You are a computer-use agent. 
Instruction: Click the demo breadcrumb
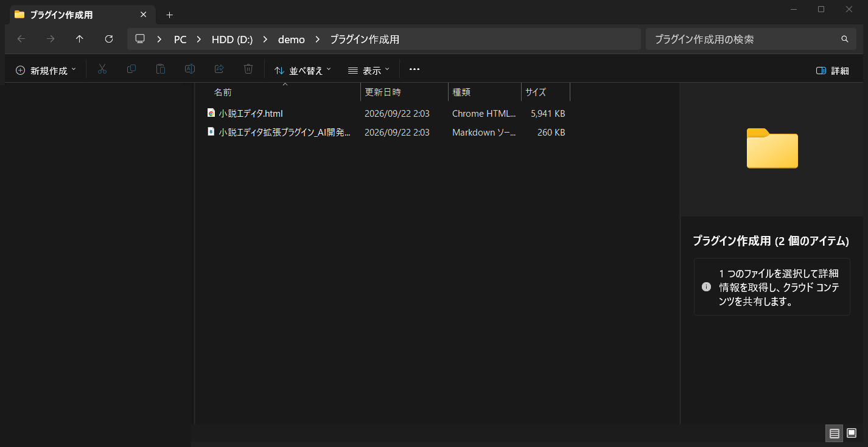pyautogui.click(x=292, y=40)
